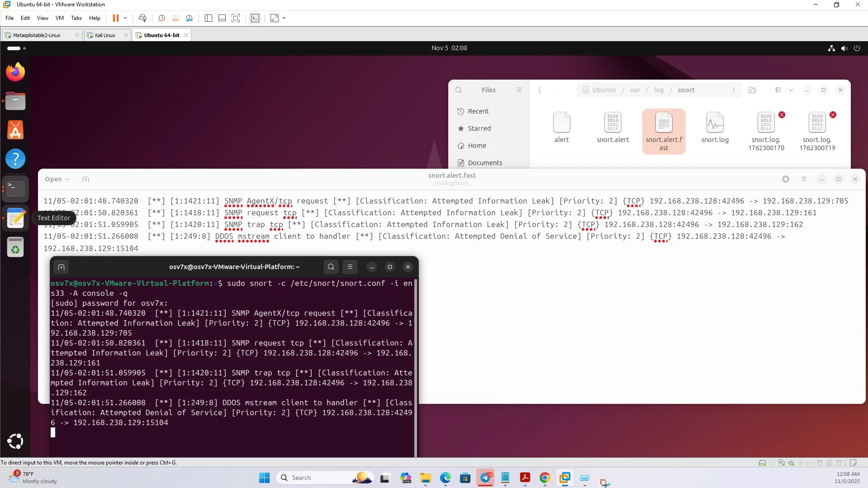Open the VM menu
This screenshot has height=488, width=868.
coord(59,18)
